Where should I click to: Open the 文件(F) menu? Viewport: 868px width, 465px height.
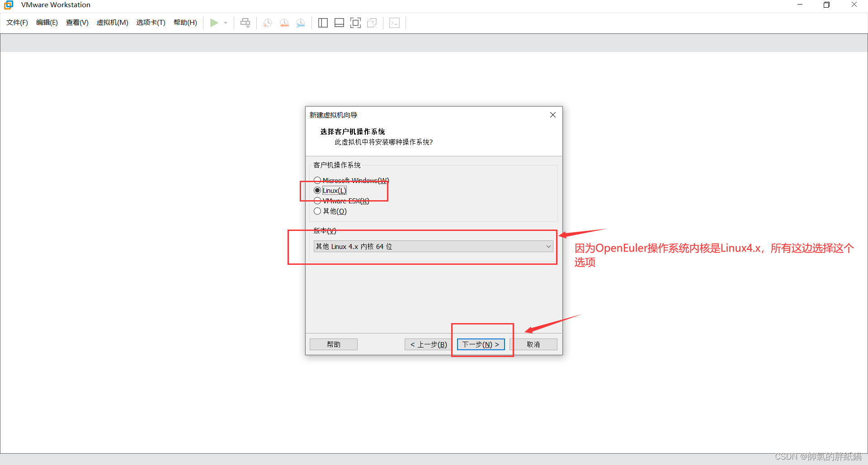[x=17, y=23]
